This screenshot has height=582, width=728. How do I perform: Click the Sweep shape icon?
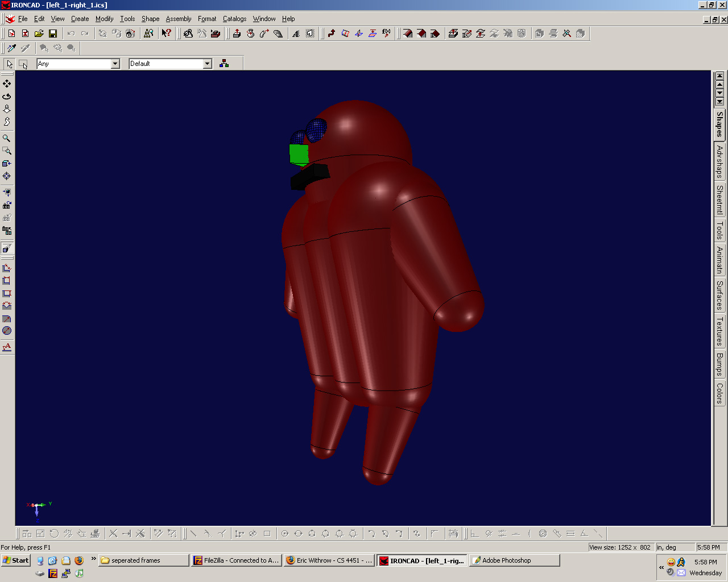(x=264, y=34)
